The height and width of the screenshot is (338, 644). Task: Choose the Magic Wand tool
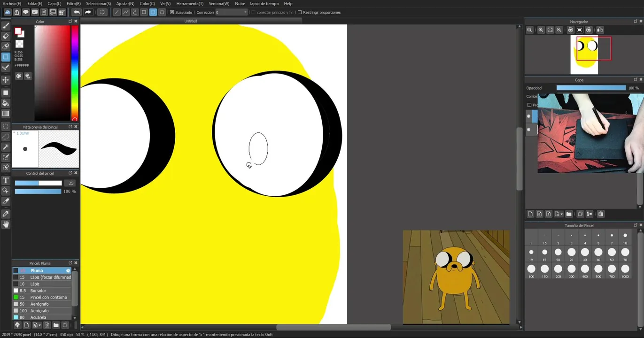click(x=6, y=147)
